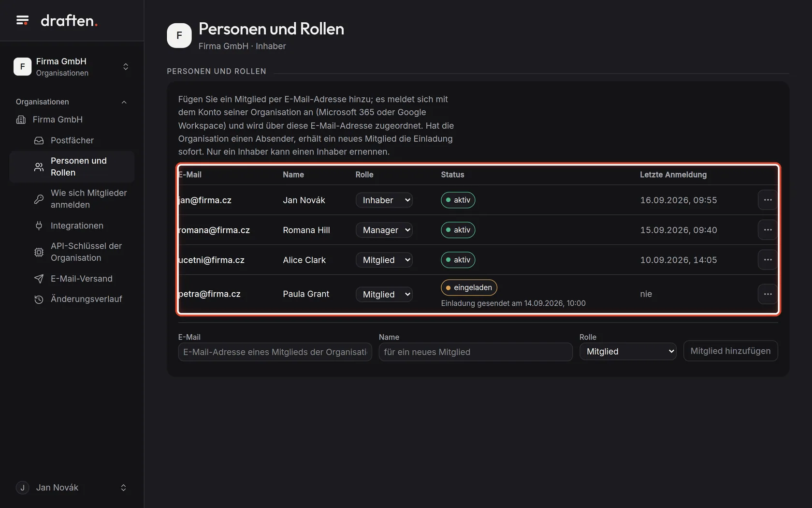Click the building icon next to Firma GmbH

pos(21,120)
